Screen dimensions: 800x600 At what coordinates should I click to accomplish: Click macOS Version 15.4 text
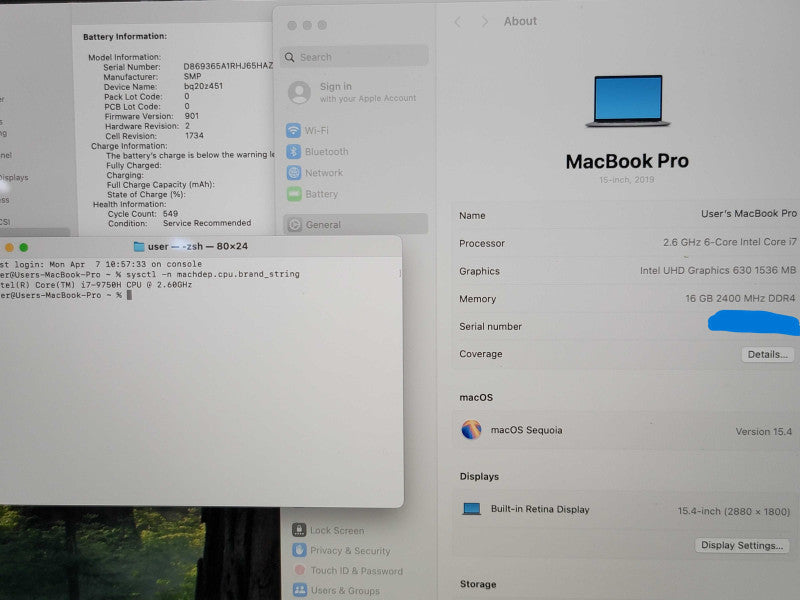click(x=764, y=432)
